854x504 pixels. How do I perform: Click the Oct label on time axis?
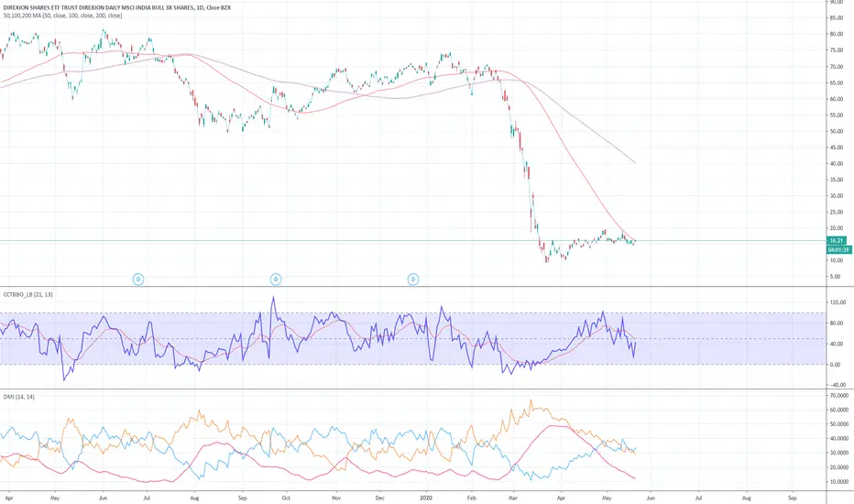pyautogui.click(x=286, y=498)
